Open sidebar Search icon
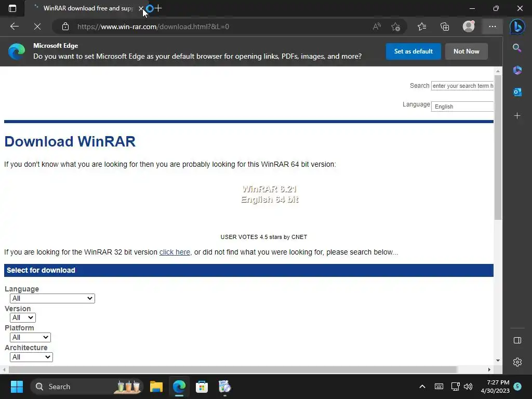This screenshot has height=399, width=532. tap(517, 48)
